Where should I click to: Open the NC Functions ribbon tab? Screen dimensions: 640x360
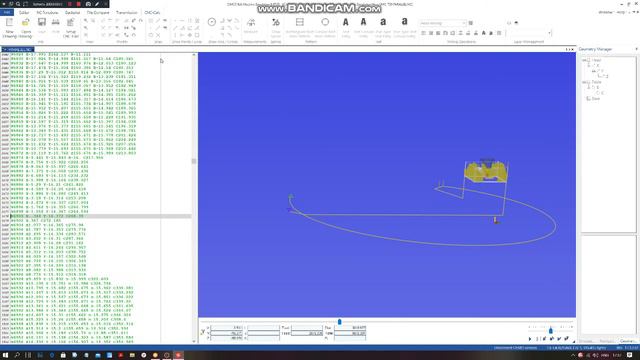(47, 13)
